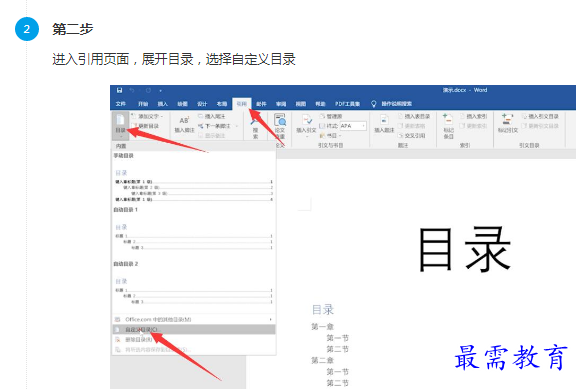Click 下一条脚注 (Next Footnote)
The image size is (576, 389).
pyautogui.click(x=215, y=126)
